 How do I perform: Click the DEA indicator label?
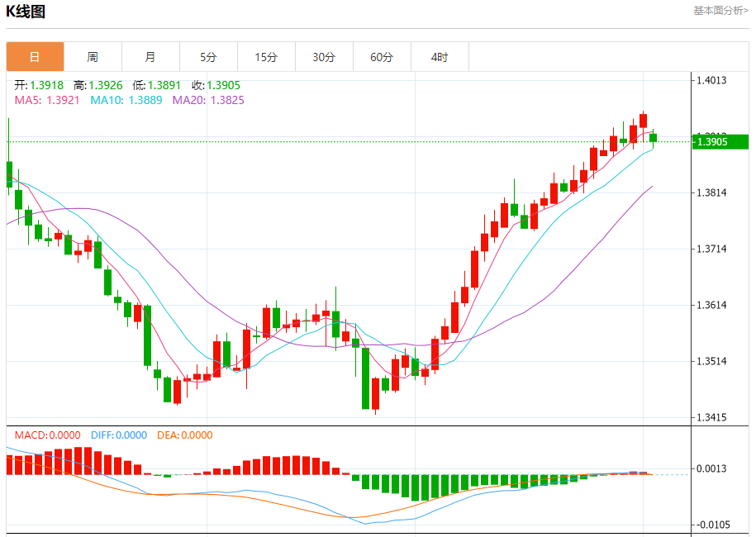tap(184, 435)
